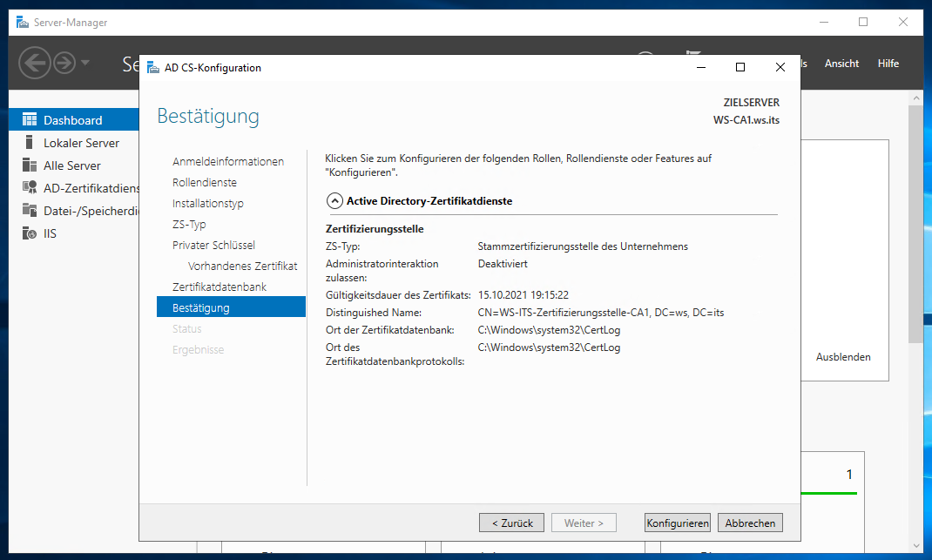932x560 pixels.
Task: Go to the Installationstyp wizard step
Action: tap(208, 203)
